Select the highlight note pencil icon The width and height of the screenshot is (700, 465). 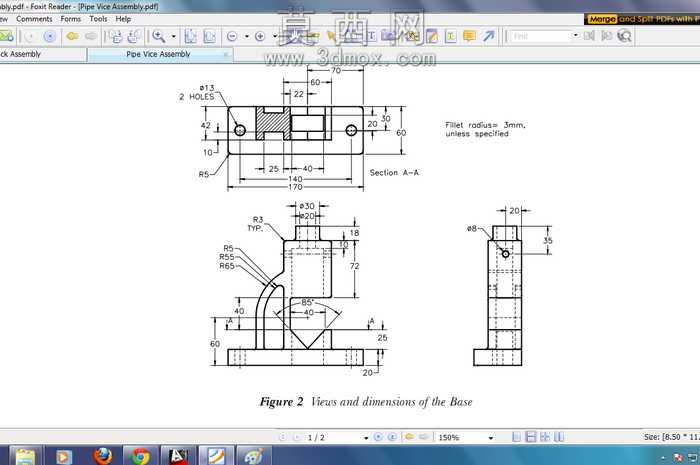click(x=432, y=36)
